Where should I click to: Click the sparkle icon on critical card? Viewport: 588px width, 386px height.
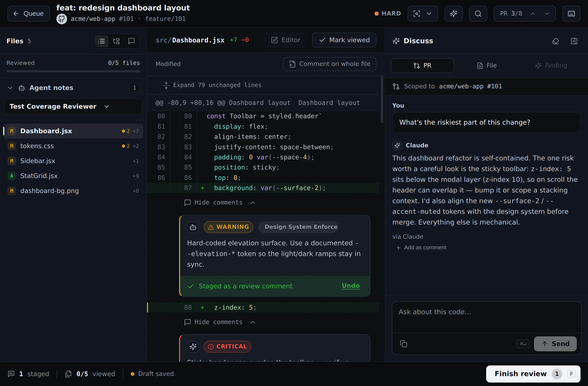point(193,347)
